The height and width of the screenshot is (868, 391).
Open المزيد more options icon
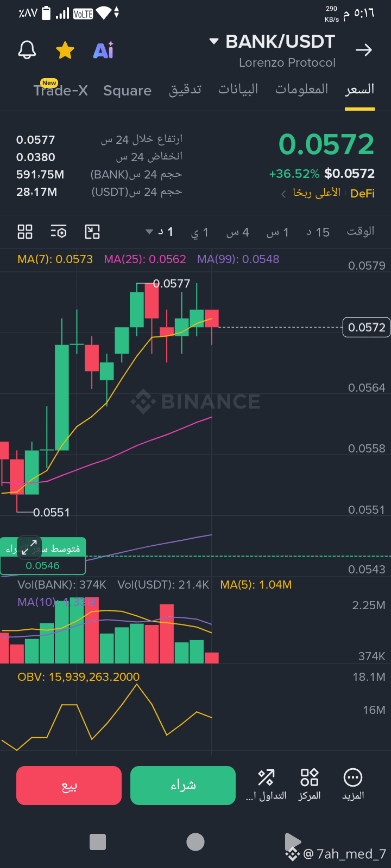pyautogui.click(x=353, y=784)
